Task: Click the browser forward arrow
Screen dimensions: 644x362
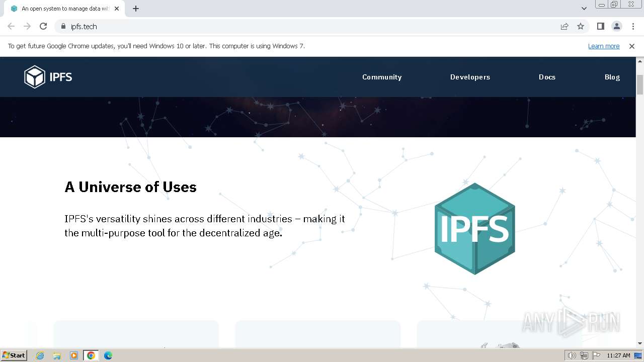Action: 27,26
